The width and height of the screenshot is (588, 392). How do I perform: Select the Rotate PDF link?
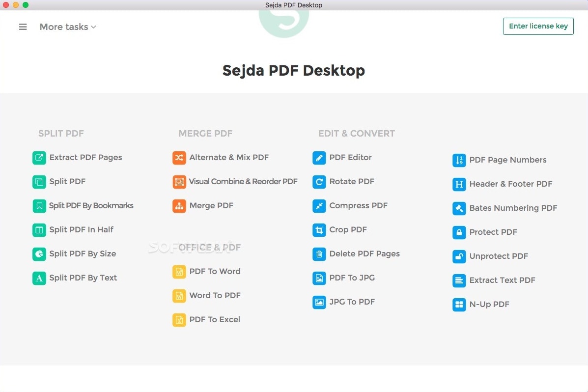(352, 182)
